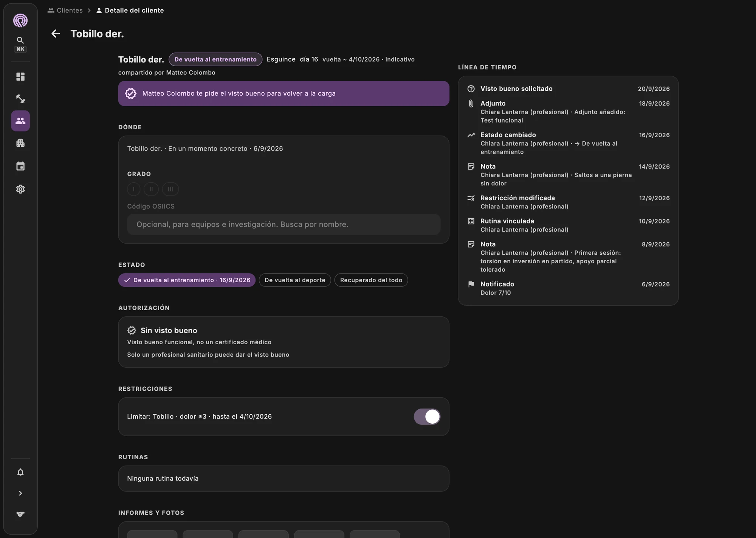
Task: Open the search icon in sidebar
Action: click(20, 40)
